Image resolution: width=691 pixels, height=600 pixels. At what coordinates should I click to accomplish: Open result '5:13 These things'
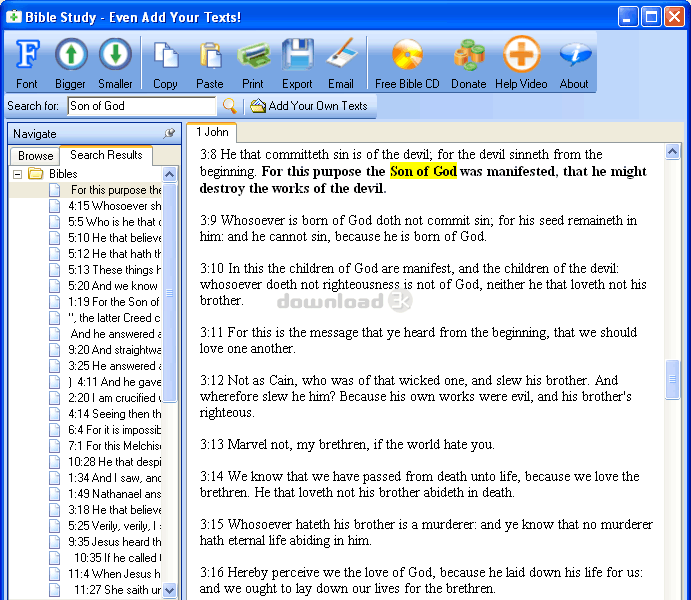click(115, 270)
